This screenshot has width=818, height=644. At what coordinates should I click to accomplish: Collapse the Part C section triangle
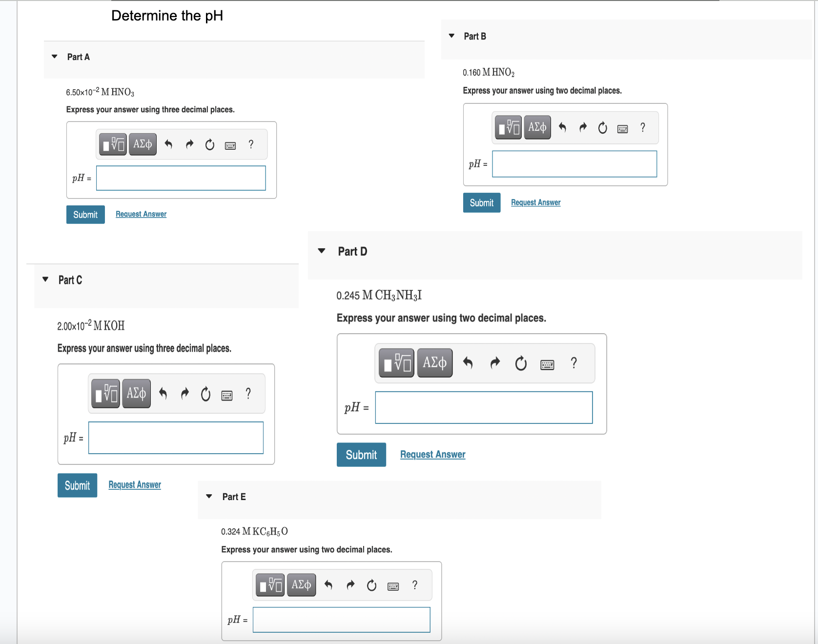coord(45,280)
